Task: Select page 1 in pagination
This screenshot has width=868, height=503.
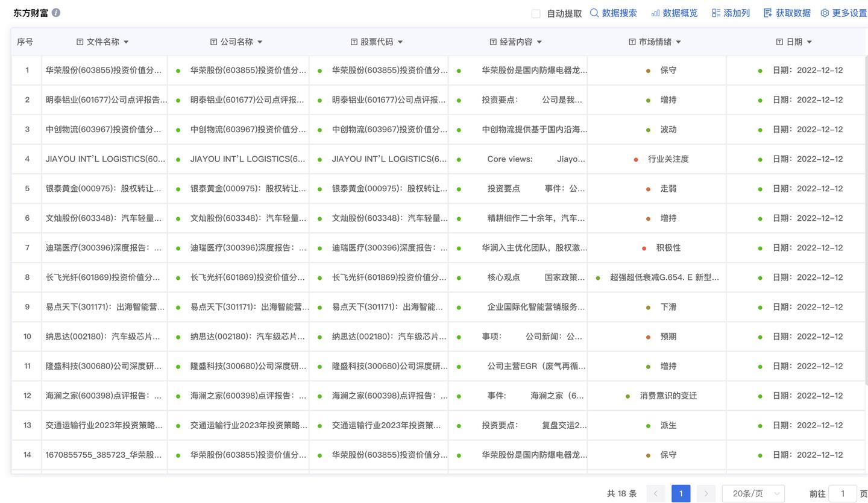Action: (x=681, y=493)
